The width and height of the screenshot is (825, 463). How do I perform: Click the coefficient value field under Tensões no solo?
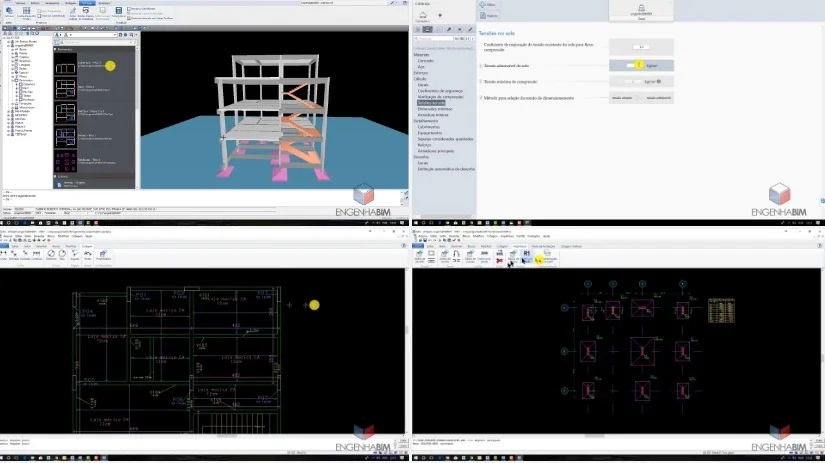click(641, 47)
